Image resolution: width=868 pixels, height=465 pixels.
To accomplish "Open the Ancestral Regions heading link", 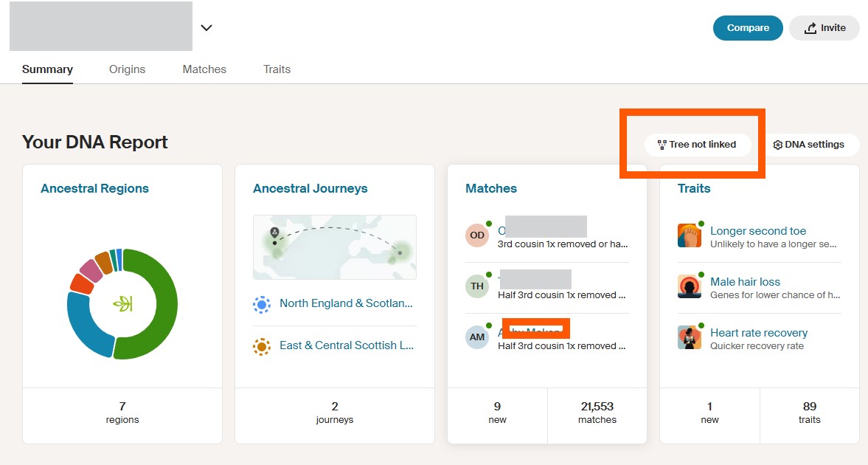I will coord(94,188).
